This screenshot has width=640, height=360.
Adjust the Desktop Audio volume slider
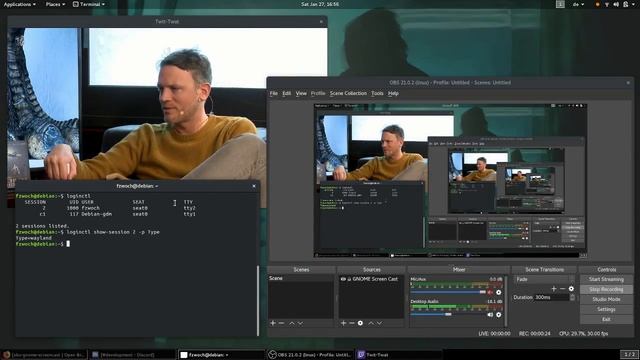(x=448, y=315)
